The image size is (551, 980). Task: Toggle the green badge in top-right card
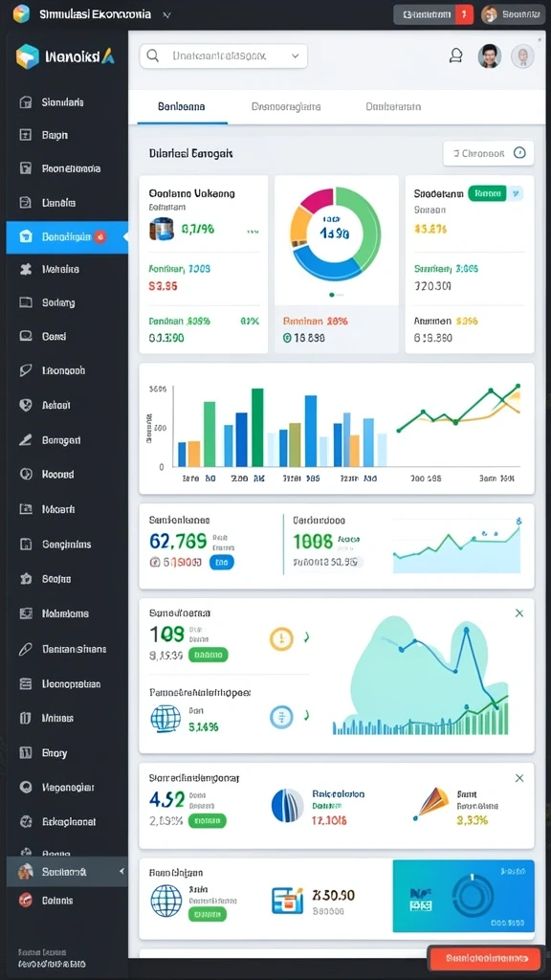(x=488, y=193)
